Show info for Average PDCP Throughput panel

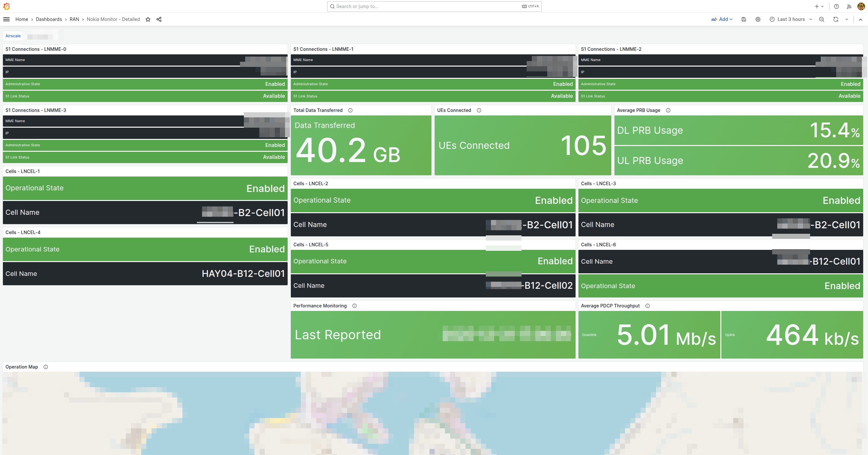point(648,306)
